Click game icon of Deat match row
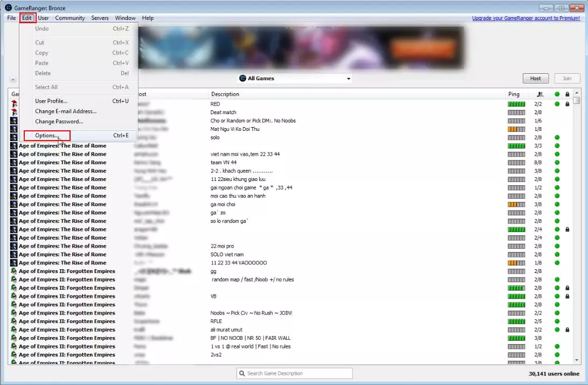Viewport: 588px width, 385px height. pyautogui.click(x=14, y=112)
